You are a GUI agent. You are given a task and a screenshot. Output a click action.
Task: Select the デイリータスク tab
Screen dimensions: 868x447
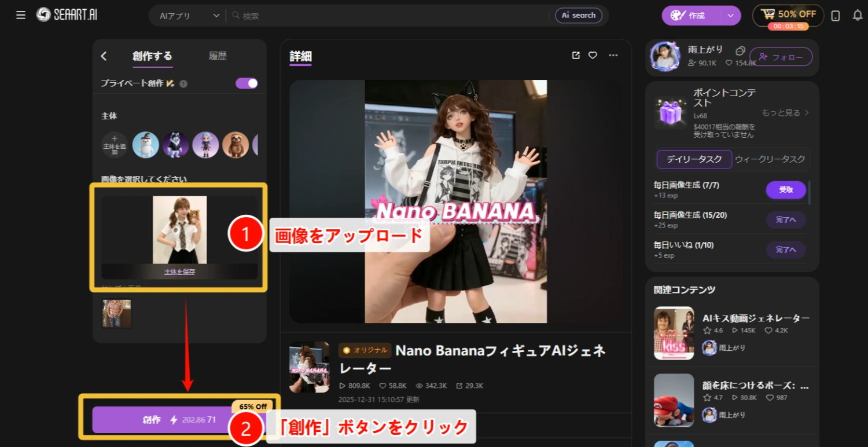tap(694, 159)
